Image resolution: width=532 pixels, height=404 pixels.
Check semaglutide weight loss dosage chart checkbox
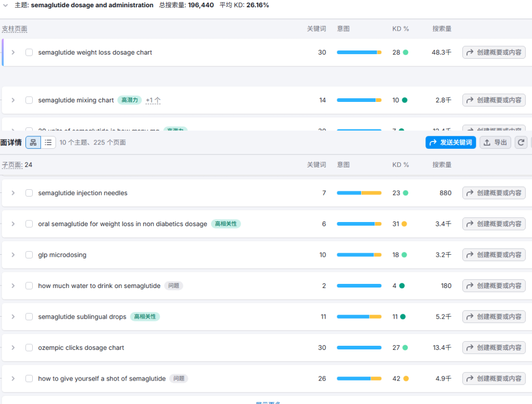(29, 53)
